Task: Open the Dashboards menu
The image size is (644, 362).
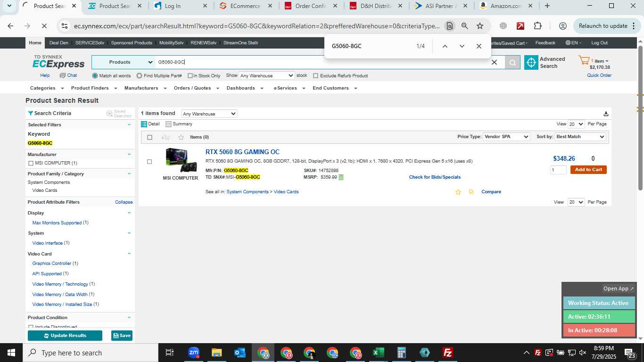Action: point(244,88)
